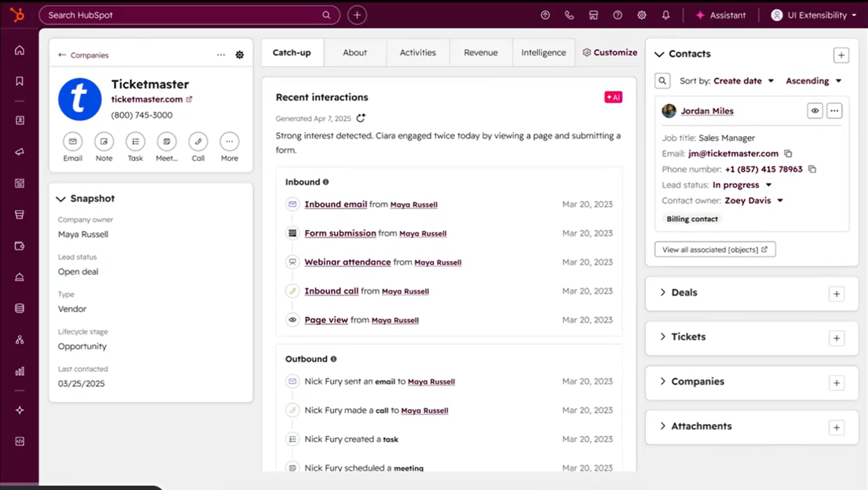
Task: Expand the Attachments card
Action: [663, 426]
